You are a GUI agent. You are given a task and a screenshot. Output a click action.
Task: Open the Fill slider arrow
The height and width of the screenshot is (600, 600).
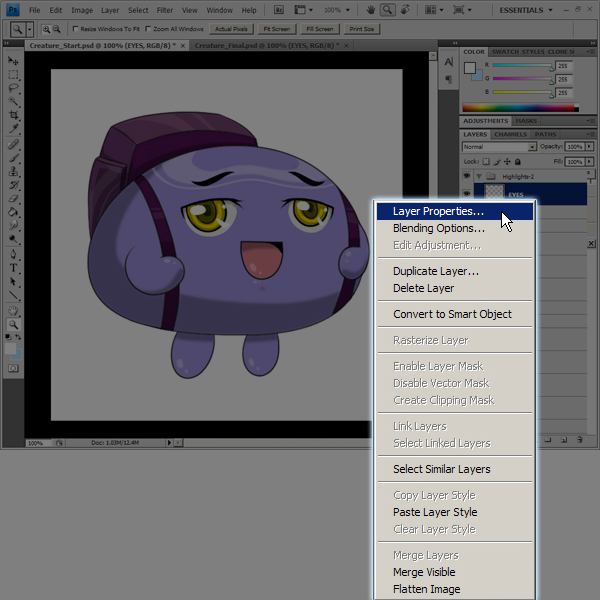pyautogui.click(x=589, y=162)
